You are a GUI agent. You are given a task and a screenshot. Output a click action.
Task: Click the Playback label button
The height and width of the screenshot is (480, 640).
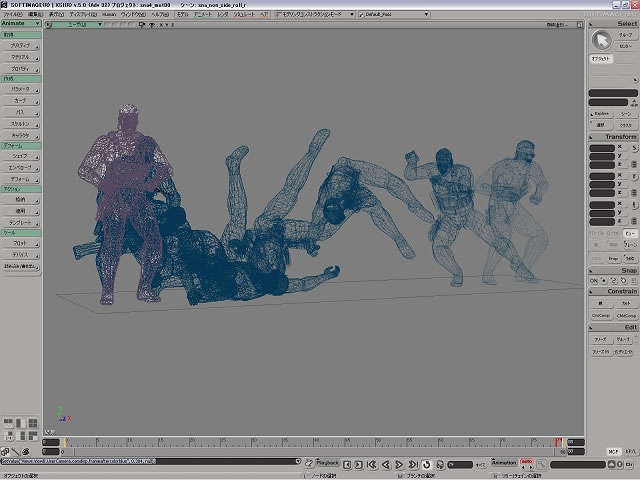click(x=329, y=463)
